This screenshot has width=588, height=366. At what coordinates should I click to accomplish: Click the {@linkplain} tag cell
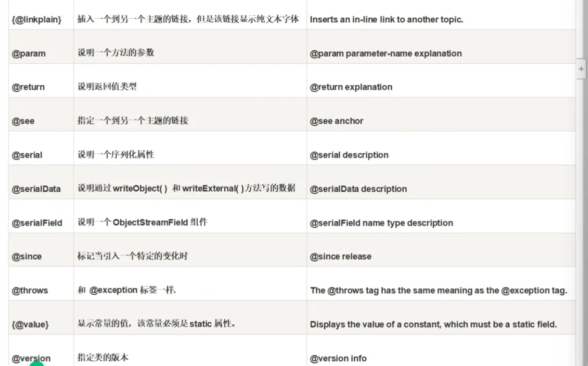[37, 20]
